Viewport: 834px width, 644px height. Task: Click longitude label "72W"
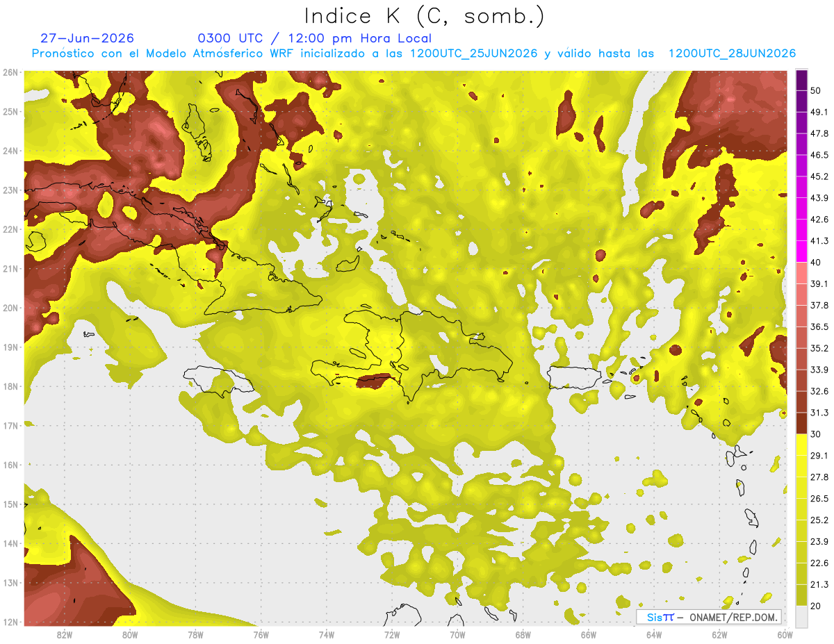tap(392, 634)
